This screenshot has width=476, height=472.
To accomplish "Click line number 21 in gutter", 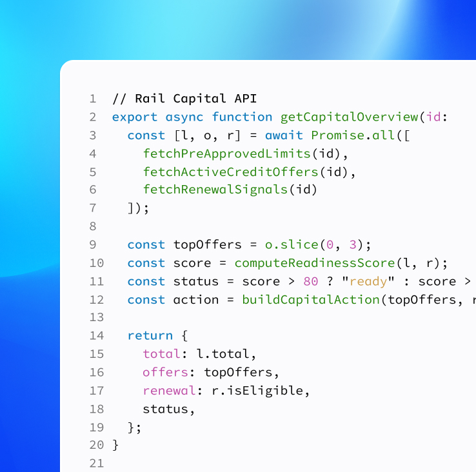I will [x=97, y=464].
